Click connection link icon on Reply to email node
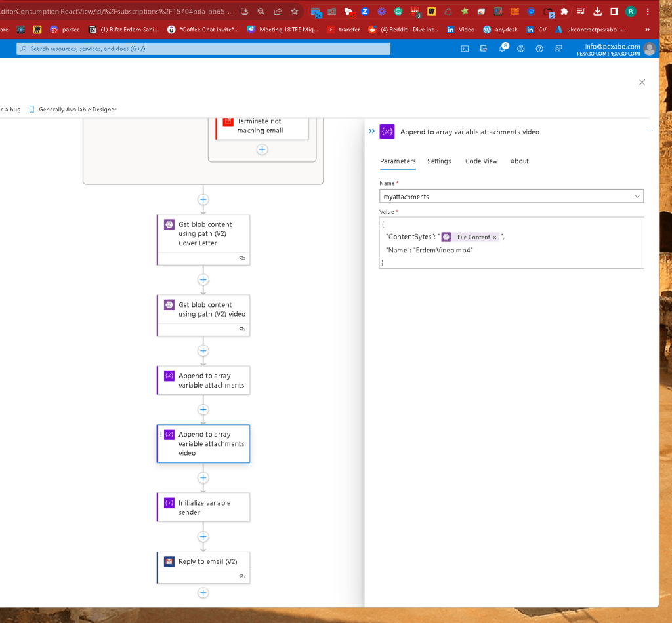The image size is (672, 623). tap(242, 576)
